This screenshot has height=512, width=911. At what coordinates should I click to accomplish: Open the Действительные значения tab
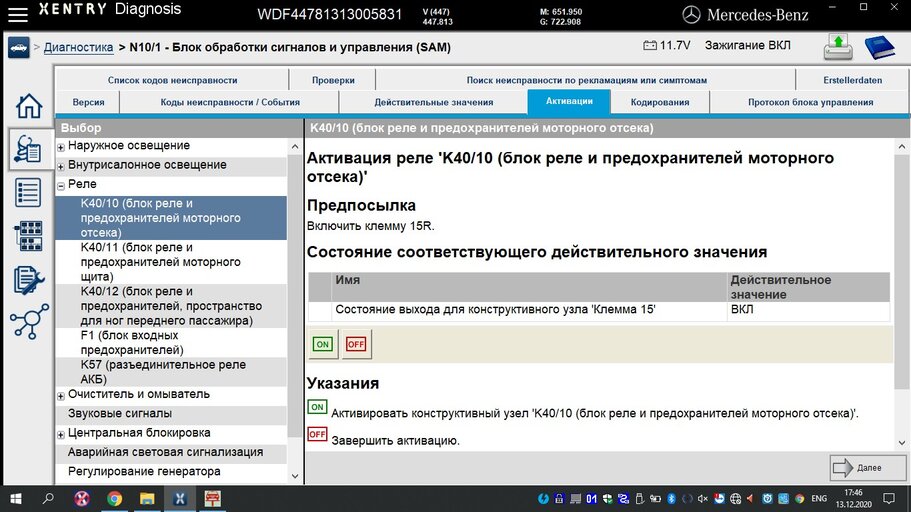coord(433,102)
